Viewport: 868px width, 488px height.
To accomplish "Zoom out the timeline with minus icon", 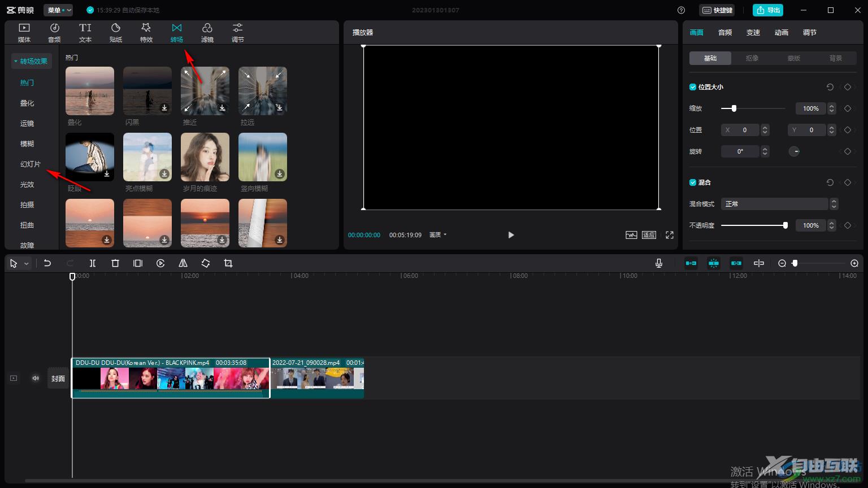I will pos(782,263).
